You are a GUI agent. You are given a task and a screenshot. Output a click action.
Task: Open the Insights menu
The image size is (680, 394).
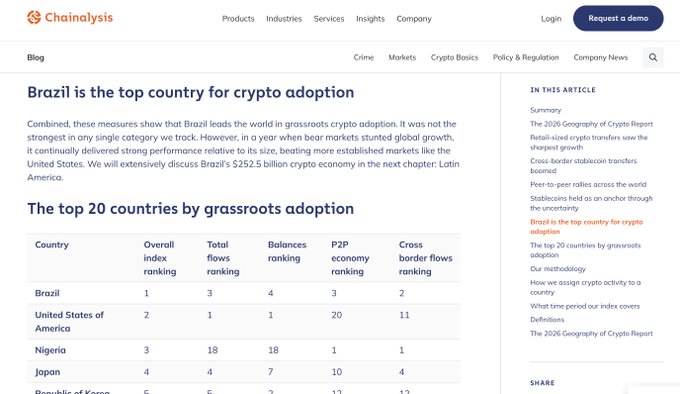(370, 19)
